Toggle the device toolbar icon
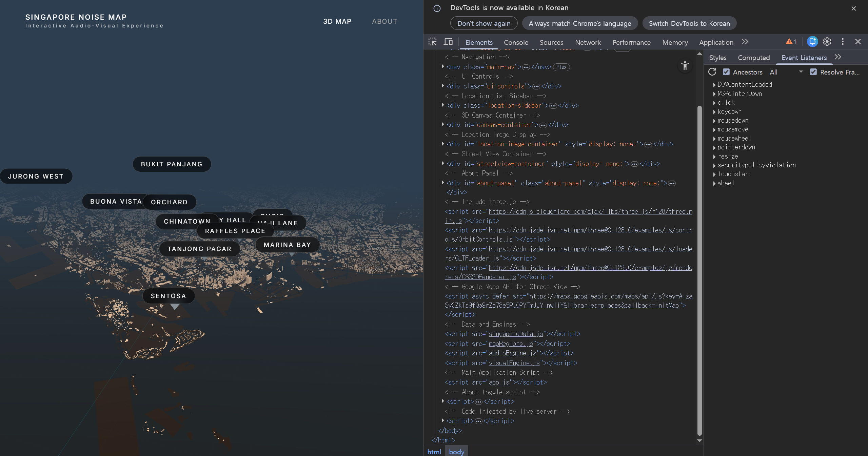This screenshot has height=456, width=868. [x=448, y=42]
